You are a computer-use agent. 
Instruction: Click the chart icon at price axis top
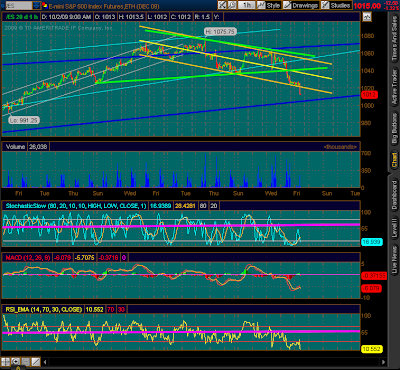tap(367, 17)
